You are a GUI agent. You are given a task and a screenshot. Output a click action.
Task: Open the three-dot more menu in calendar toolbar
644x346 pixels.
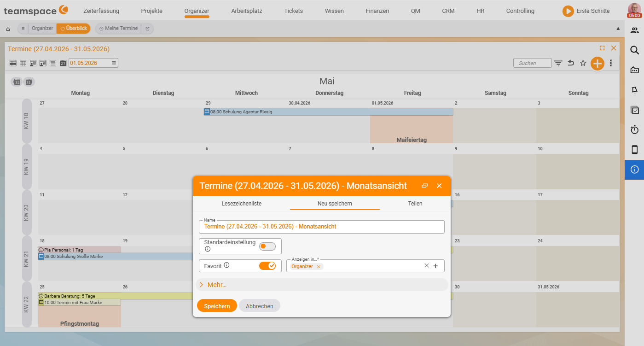[611, 63]
